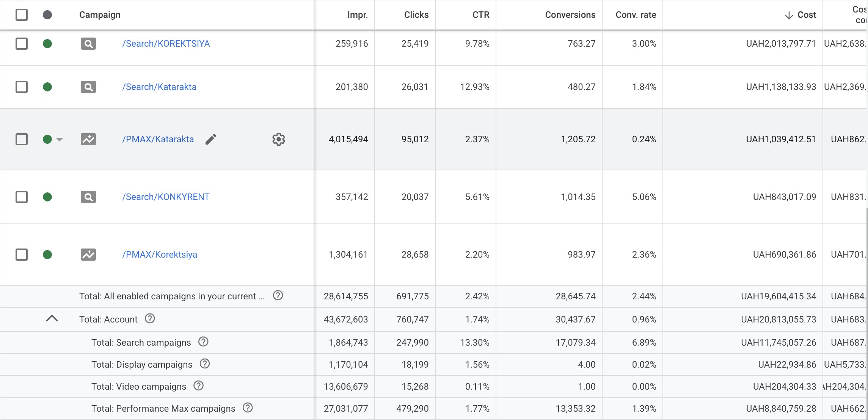Click help icon beside Total: Video campaigns

tap(198, 386)
